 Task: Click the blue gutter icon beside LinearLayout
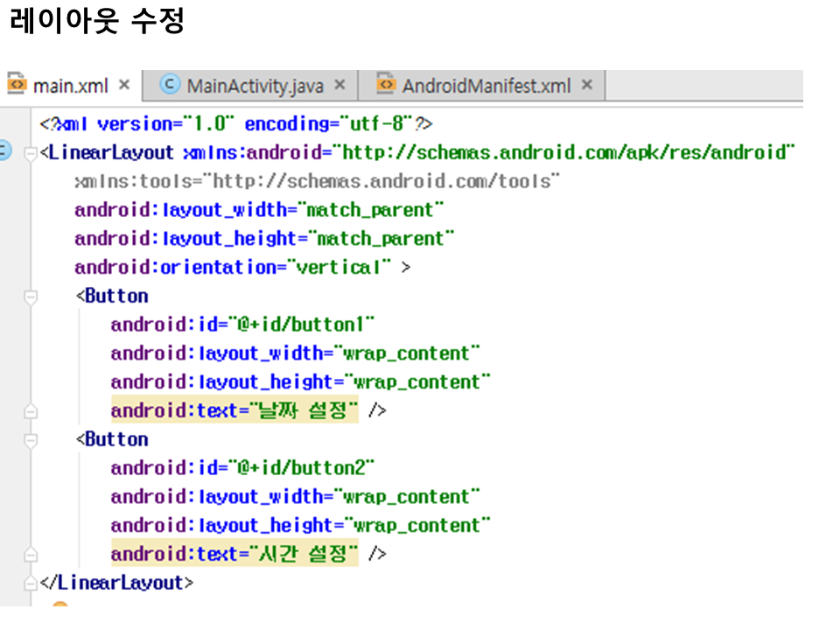click(x=4, y=151)
